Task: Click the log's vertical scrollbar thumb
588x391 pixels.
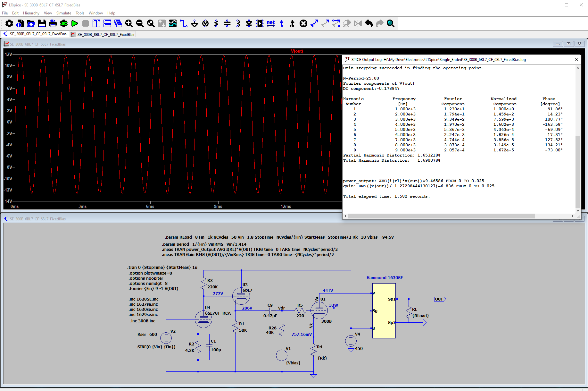Action: [578, 172]
